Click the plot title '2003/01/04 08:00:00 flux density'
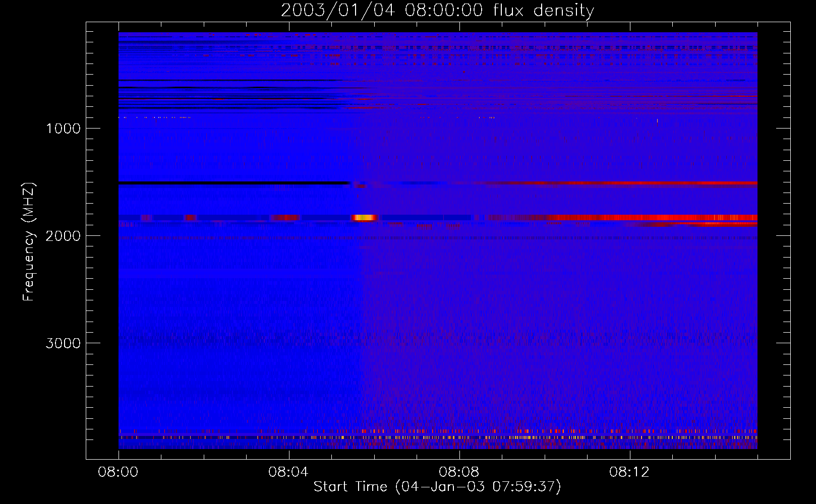The width and height of the screenshot is (816, 504). 437,10
